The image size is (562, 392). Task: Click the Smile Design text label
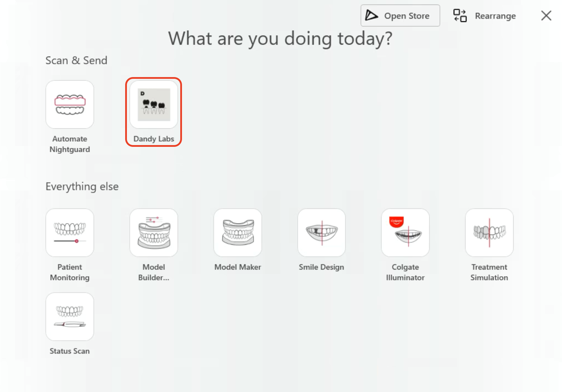tap(321, 267)
